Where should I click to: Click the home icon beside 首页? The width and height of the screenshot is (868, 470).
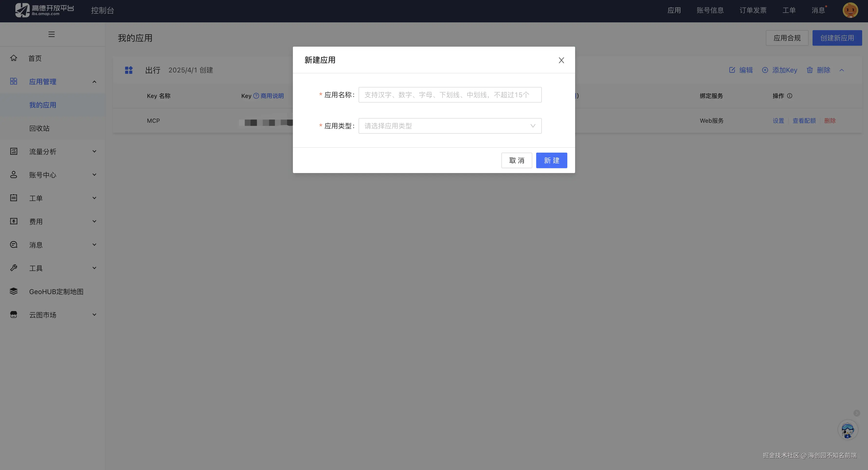(x=13, y=58)
